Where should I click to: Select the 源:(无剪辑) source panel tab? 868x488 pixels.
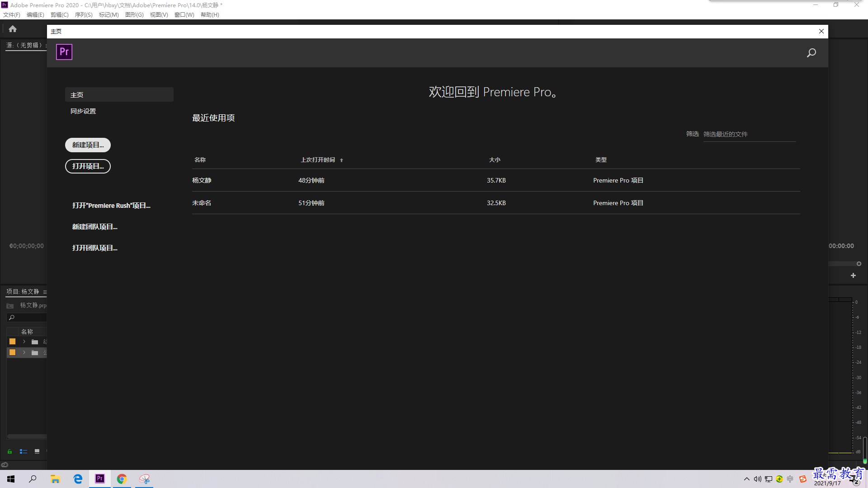(24, 45)
